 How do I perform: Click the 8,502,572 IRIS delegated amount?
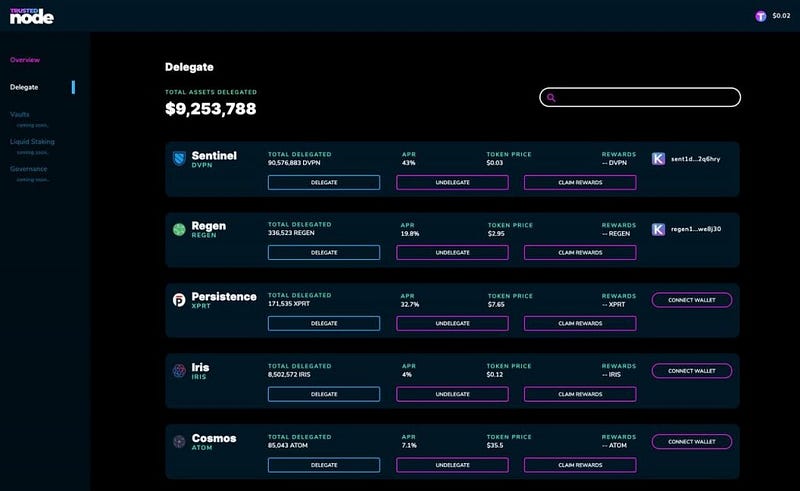(289, 375)
